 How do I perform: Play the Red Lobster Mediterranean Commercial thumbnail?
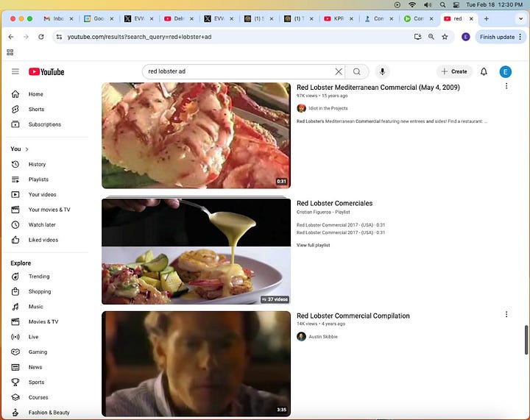click(196, 135)
